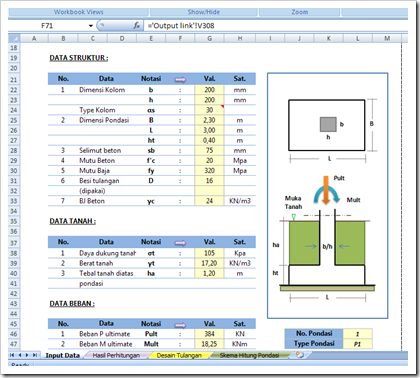Screen dimensions: 420x378
Task: Select the No. Pondasi value cell 1
Action: point(357,334)
